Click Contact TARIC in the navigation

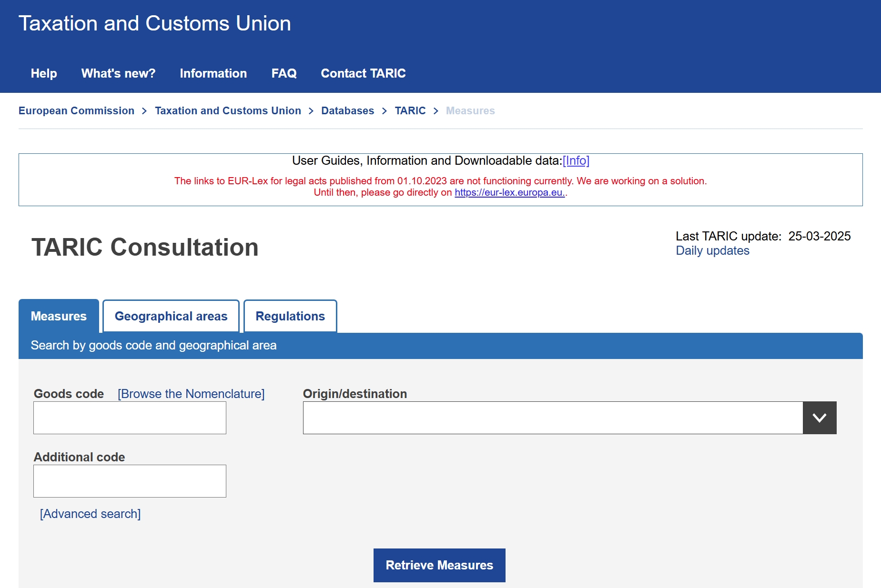363,73
